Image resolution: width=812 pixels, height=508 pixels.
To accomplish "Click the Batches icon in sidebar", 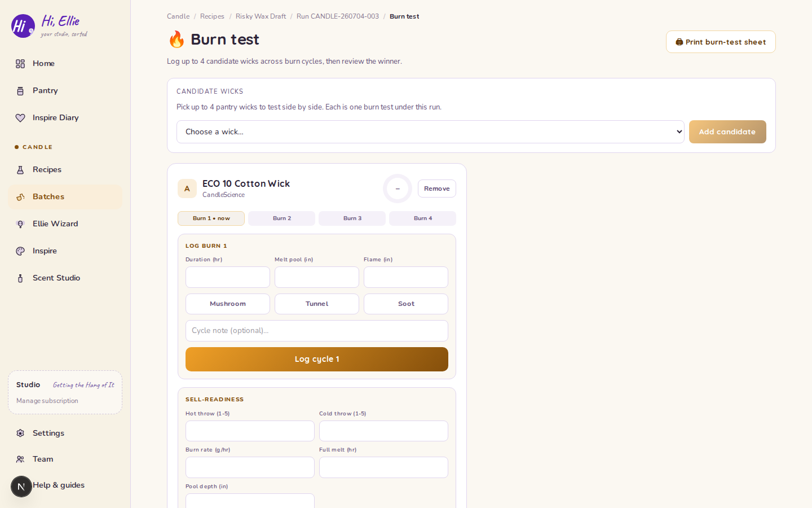I will 20,197.
